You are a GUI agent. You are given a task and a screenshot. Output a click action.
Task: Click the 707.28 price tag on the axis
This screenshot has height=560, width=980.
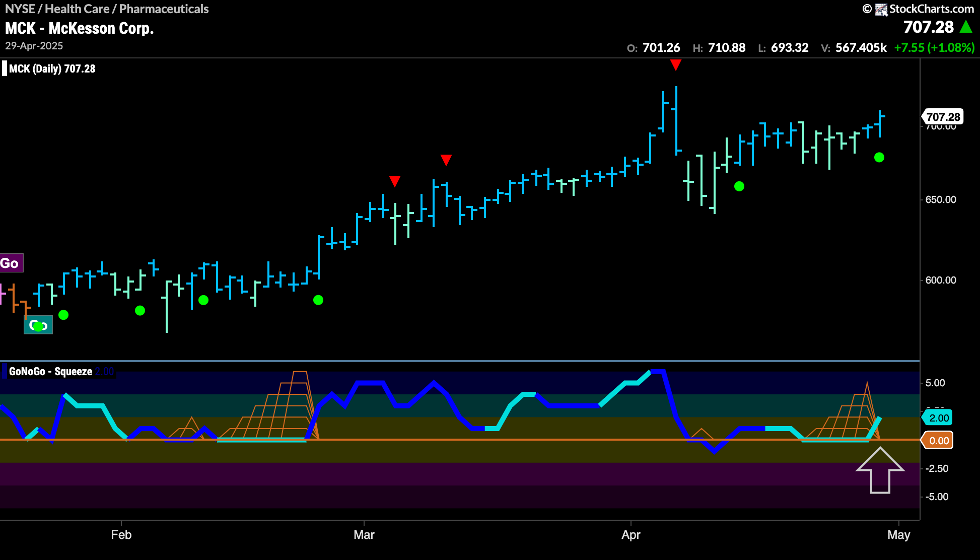tap(943, 117)
